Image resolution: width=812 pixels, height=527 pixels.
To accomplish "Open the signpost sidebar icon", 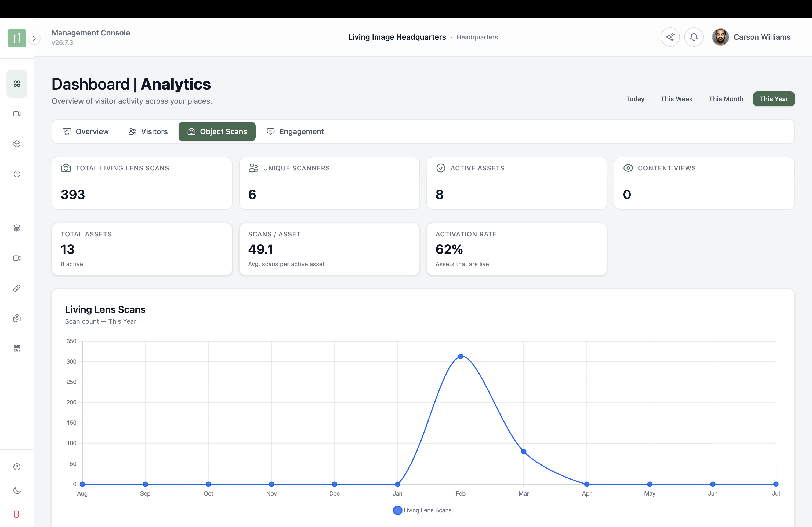I will pos(17,228).
